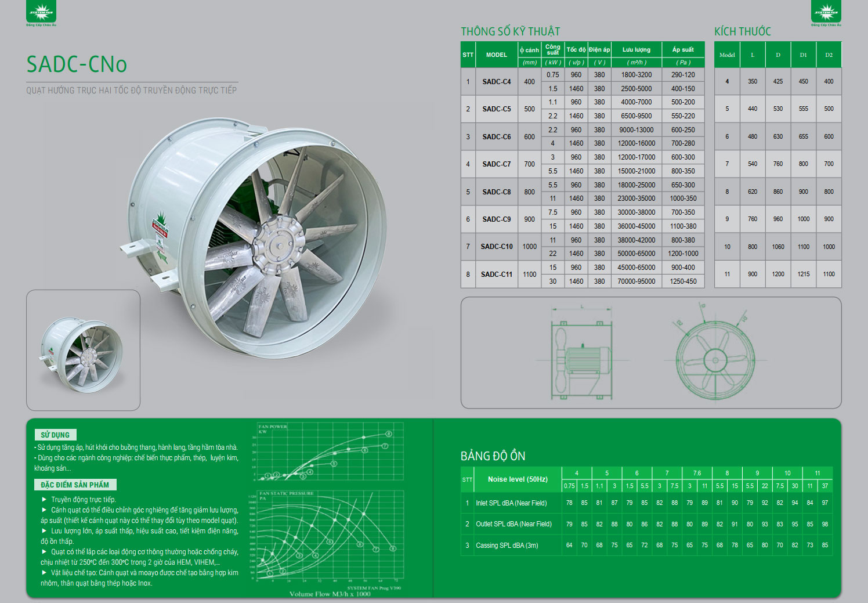Click the SADC-C4 model cell
The height and width of the screenshot is (603, 868).
click(x=497, y=82)
